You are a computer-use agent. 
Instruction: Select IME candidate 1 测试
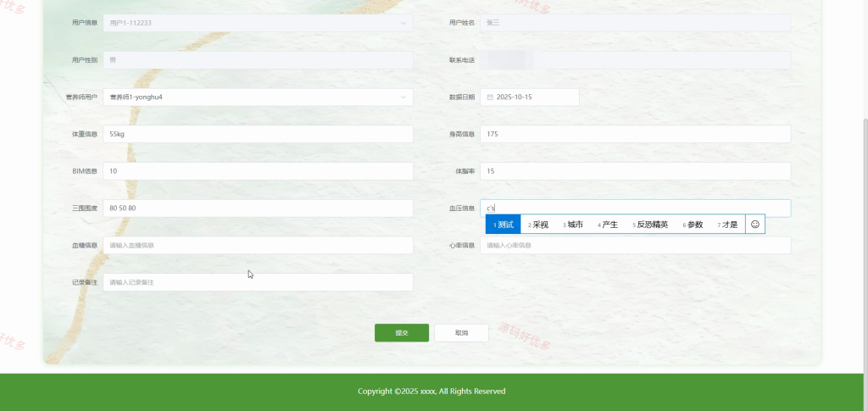504,225
